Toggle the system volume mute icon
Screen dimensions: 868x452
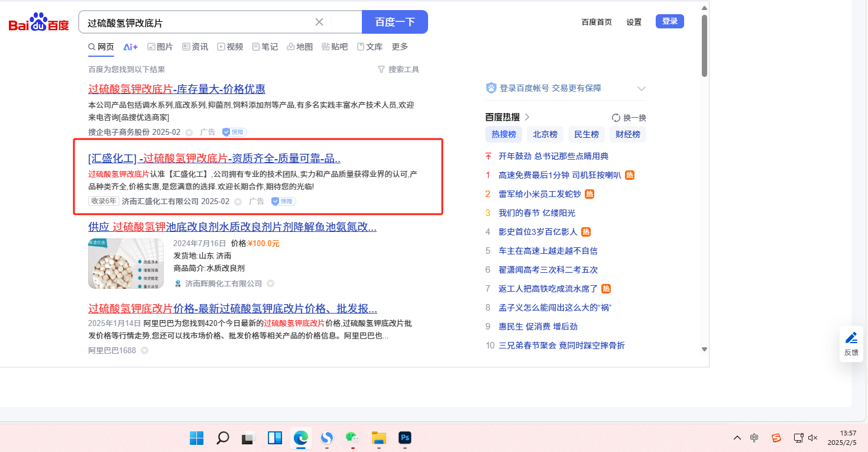point(813,438)
